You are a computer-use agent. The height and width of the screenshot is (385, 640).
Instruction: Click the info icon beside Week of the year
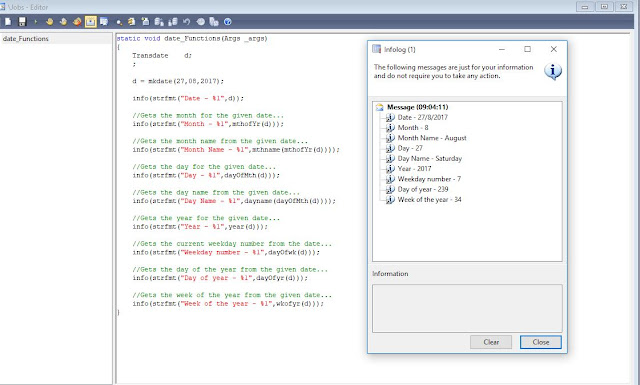390,200
